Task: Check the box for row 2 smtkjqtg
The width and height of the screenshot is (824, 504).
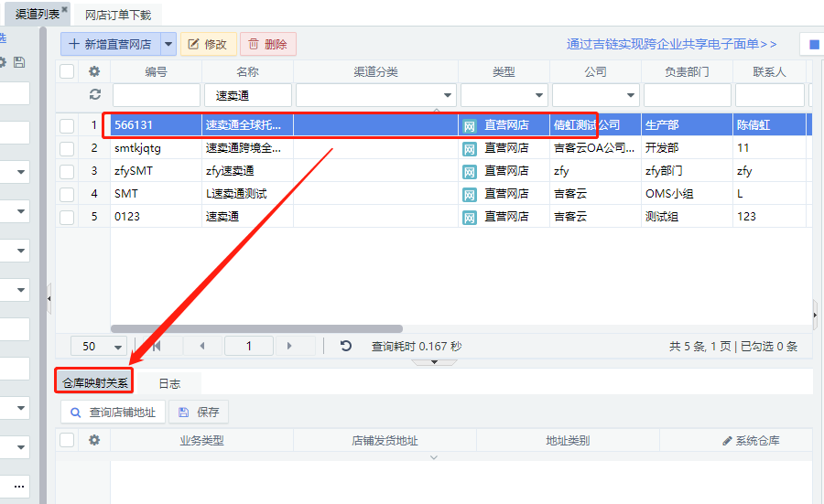Action: [x=67, y=147]
